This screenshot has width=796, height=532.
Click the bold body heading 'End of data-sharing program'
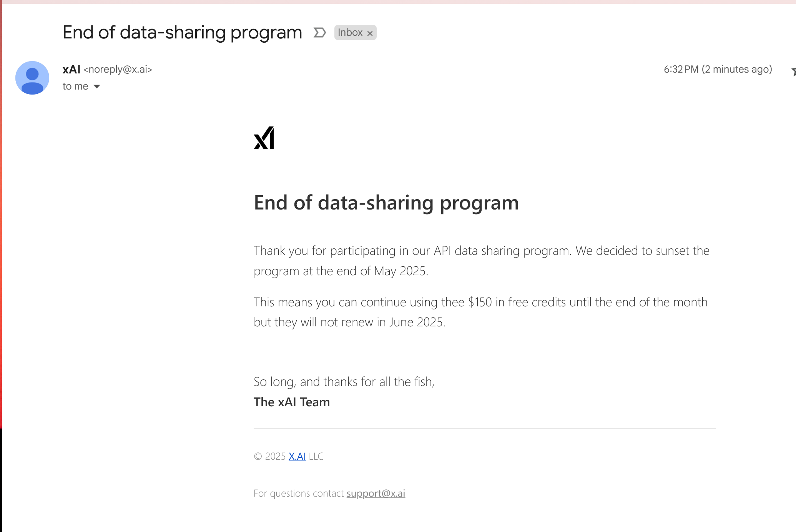click(x=386, y=203)
